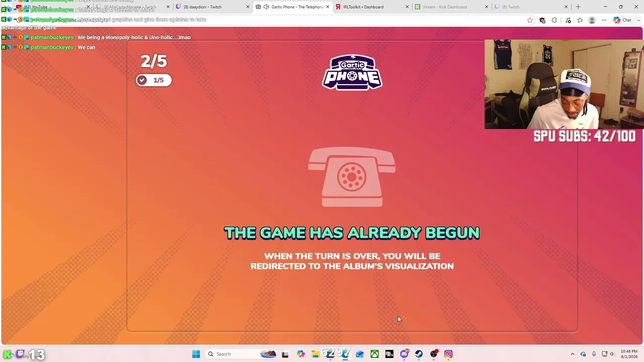644x362 pixels.
Task: Open the Windows Start menu
Action: click(196, 354)
